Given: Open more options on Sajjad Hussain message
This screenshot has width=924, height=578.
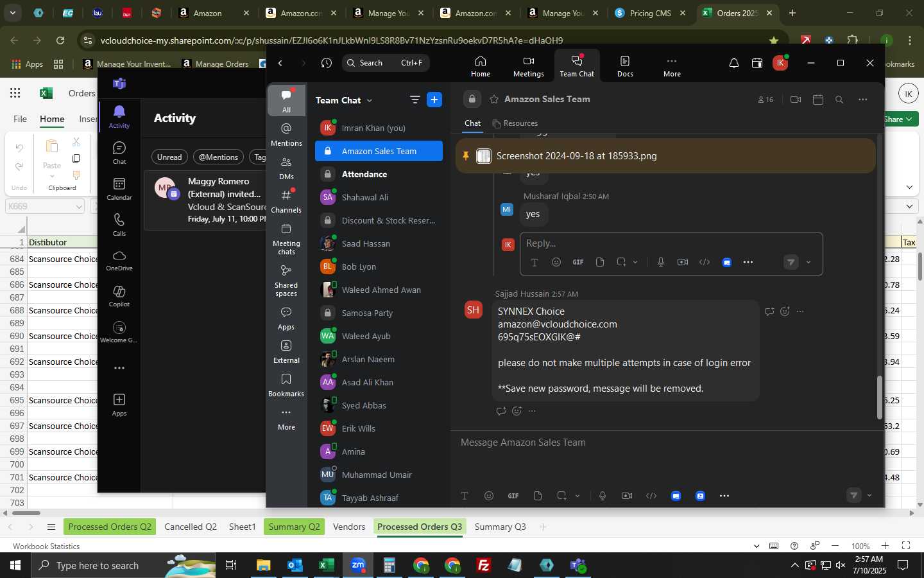Looking at the screenshot, I should pyautogui.click(x=800, y=311).
